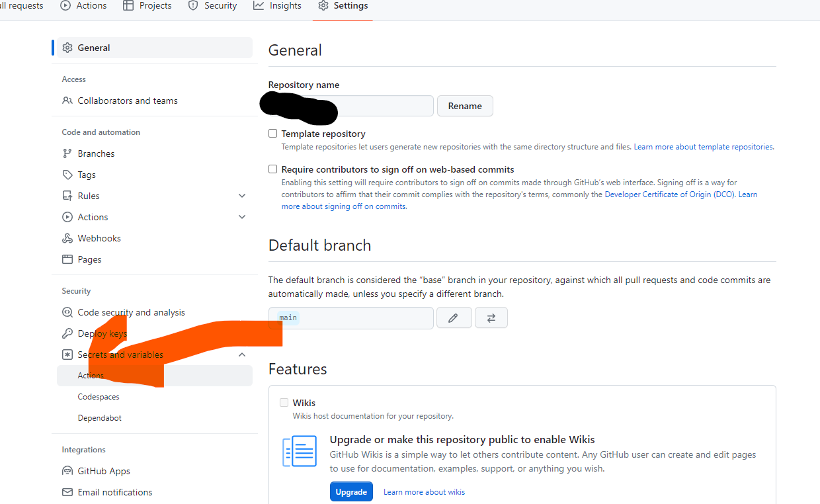Open Webhooks settings page
The height and width of the screenshot is (504, 820).
tap(99, 238)
